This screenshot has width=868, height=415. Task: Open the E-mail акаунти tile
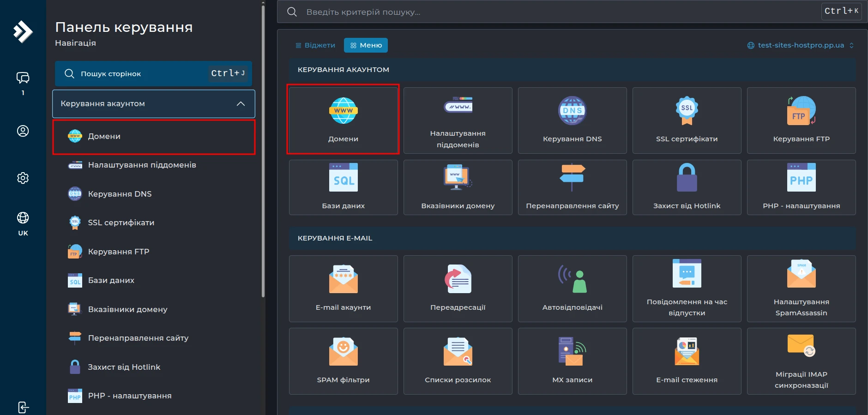click(x=343, y=289)
